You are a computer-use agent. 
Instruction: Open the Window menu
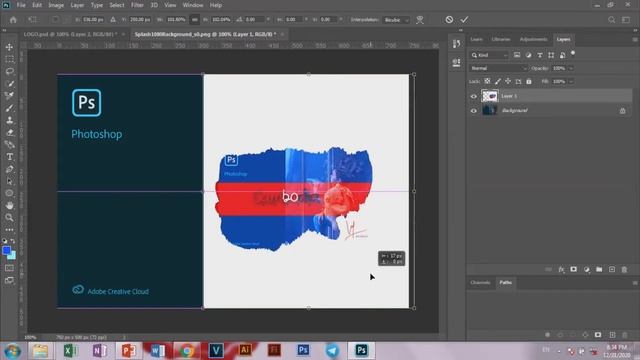click(193, 5)
